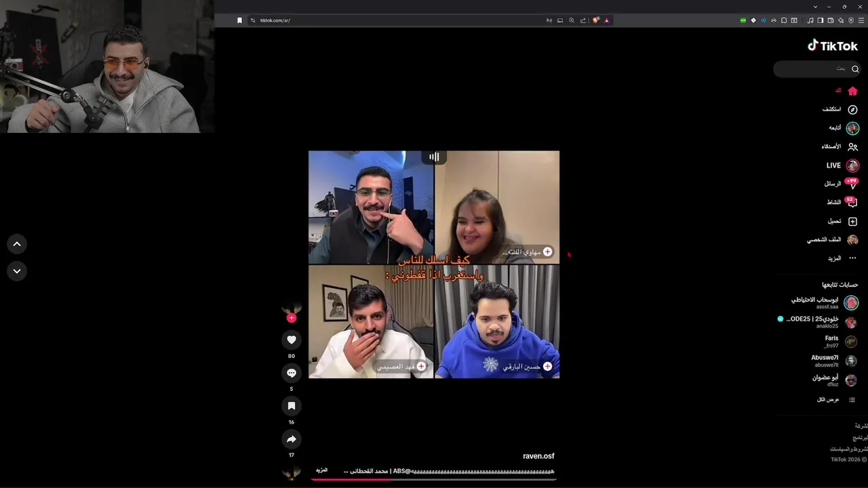
Task: Go to next video with down arrow
Action: (17, 271)
